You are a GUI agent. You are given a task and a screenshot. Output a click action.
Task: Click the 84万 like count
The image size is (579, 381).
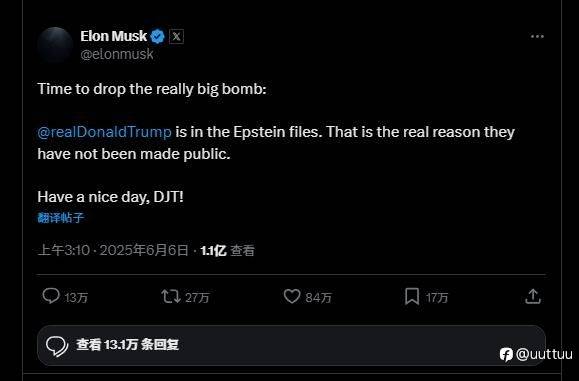(318, 298)
